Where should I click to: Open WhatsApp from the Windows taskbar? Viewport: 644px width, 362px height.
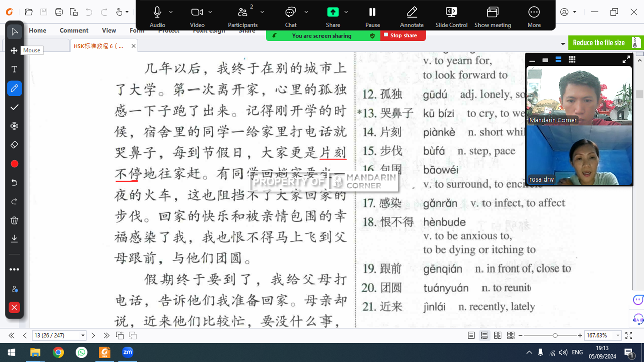82,352
